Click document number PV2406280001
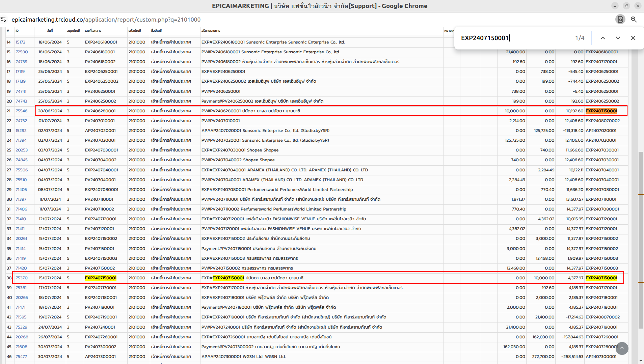 [x=100, y=111]
